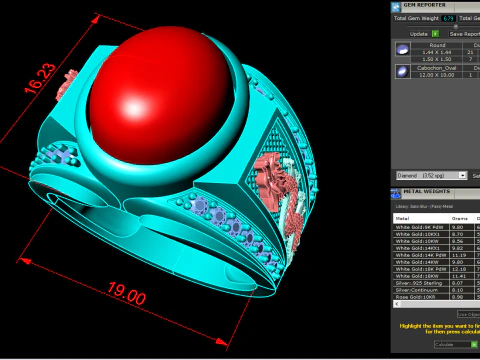Viewport: 480px width, 360px height.
Task: Select the 'White Gold:10KW' row
Action: [x=436, y=241]
